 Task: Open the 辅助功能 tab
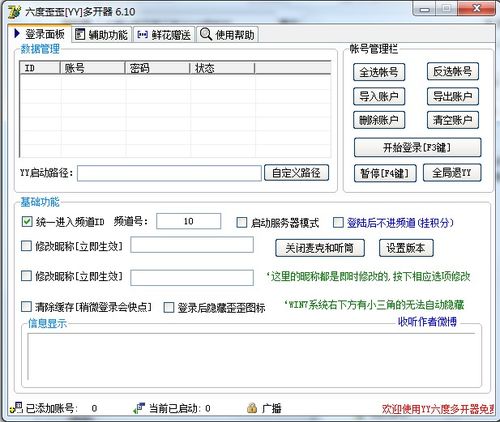pos(102,34)
